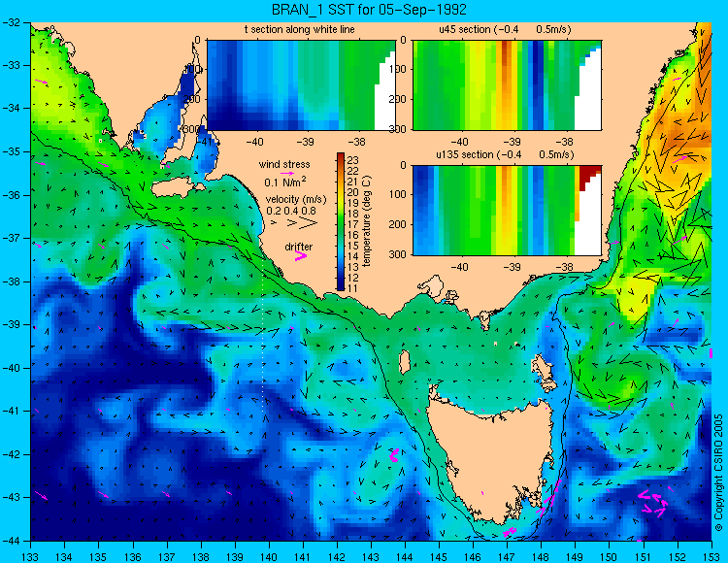Open the u135 section inset plot
The image size is (728, 563).
[507, 211]
